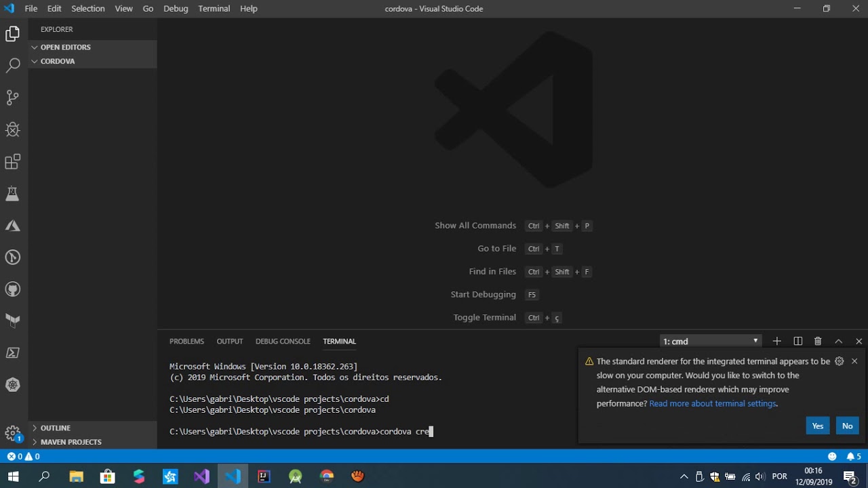Open the Azure view in activity bar
This screenshot has height=488, width=868.
click(x=13, y=226)
